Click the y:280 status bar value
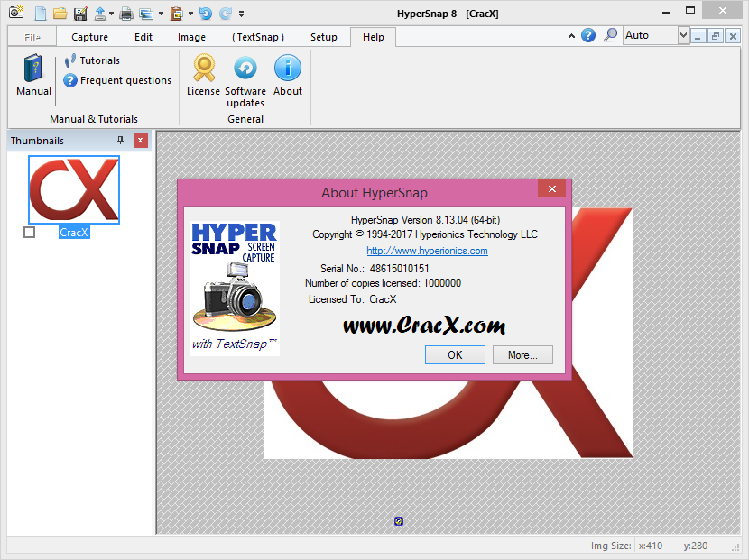749x560 pixels. coord(696,546)
